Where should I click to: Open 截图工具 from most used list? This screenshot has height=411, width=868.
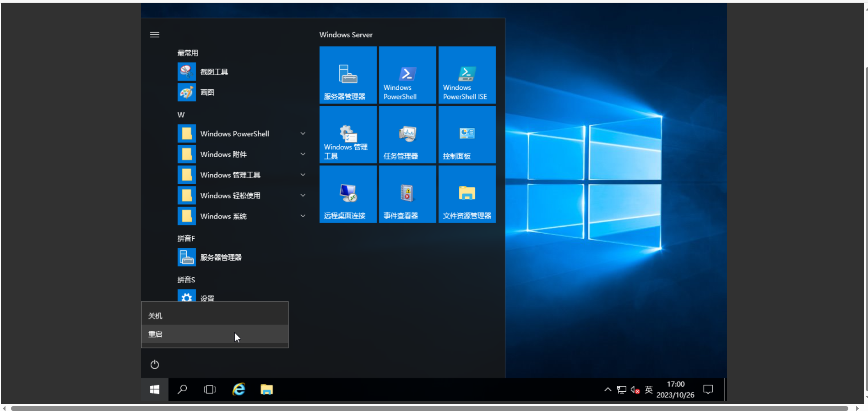click(242, 72)
